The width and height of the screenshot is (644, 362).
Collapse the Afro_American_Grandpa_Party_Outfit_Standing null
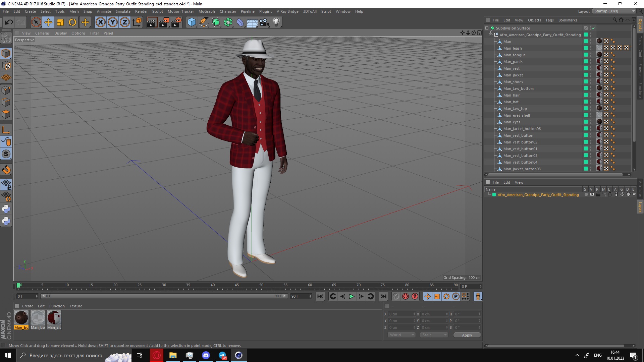tap(491, 35)
